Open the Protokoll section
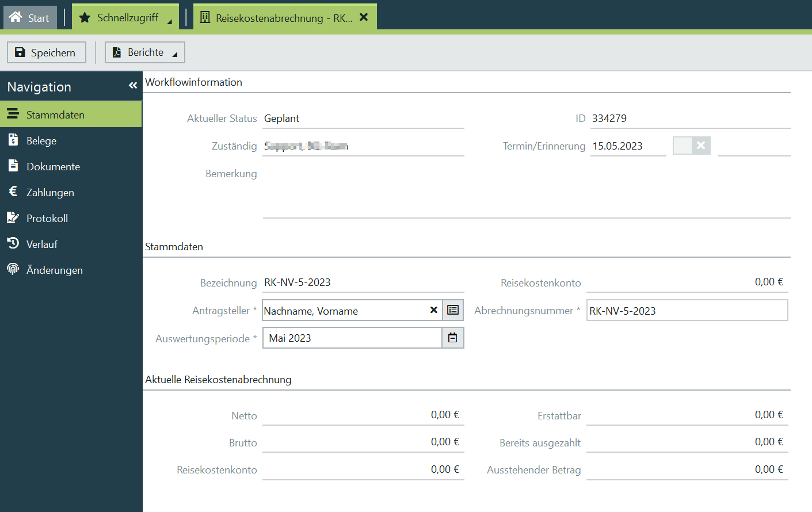 [x=47, y=219]
